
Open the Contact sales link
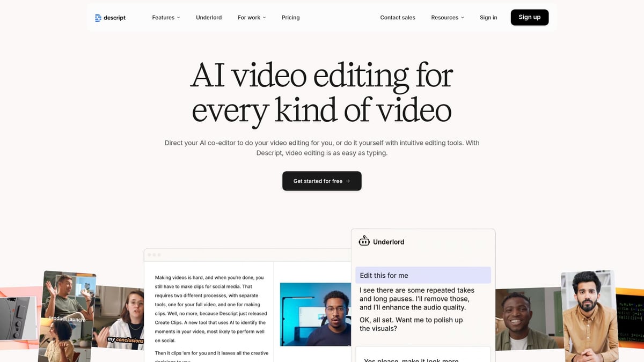pyautogui.click(x=397, y=17)
